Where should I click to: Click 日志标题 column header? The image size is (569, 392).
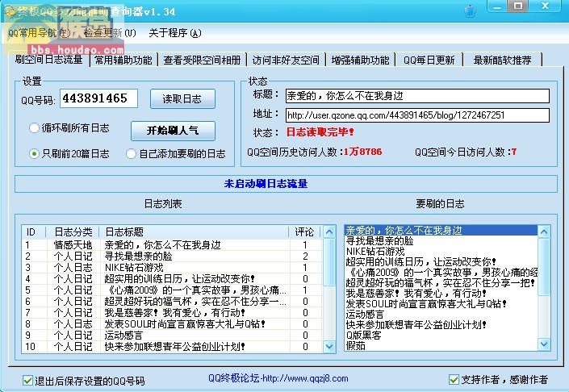point(195,231)
